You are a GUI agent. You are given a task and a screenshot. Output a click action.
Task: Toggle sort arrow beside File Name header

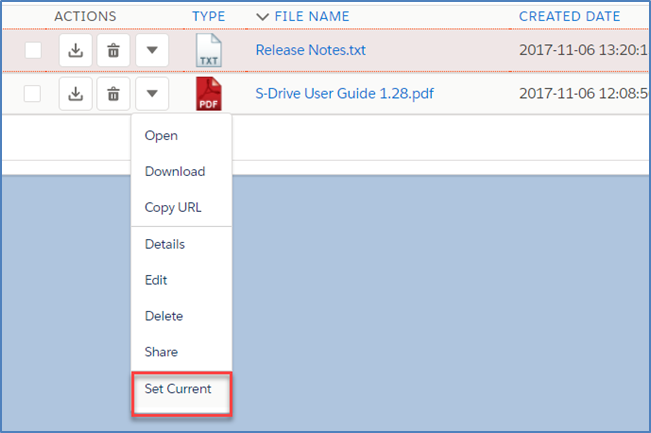[263, 17]
